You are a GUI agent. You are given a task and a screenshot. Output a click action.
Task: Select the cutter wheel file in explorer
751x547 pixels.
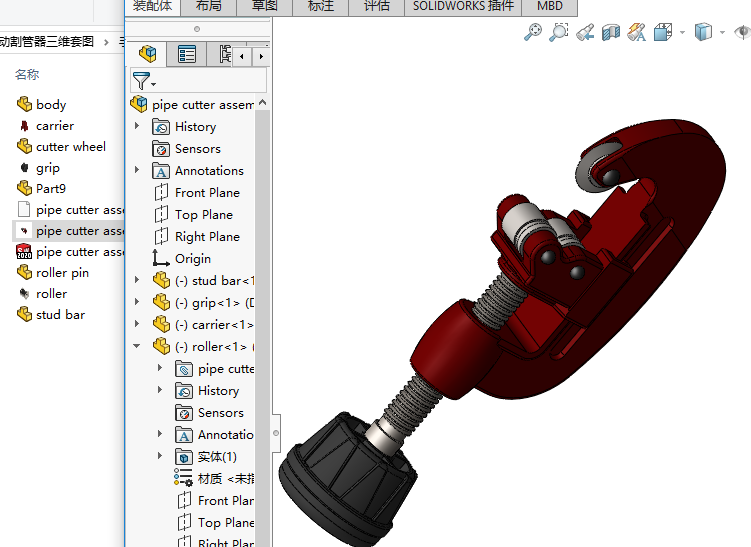[x=70, y=147]
